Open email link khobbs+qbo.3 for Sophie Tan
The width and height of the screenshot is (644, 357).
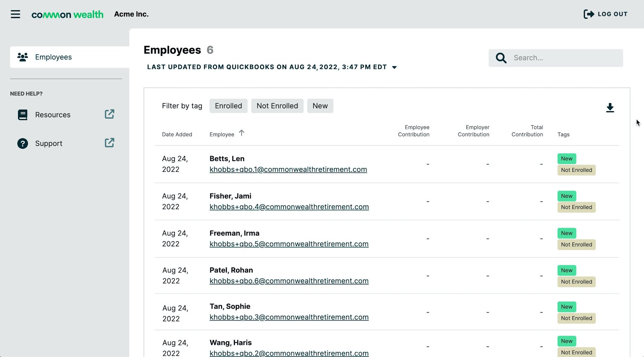pyautogui.click(x=289, y=317)
